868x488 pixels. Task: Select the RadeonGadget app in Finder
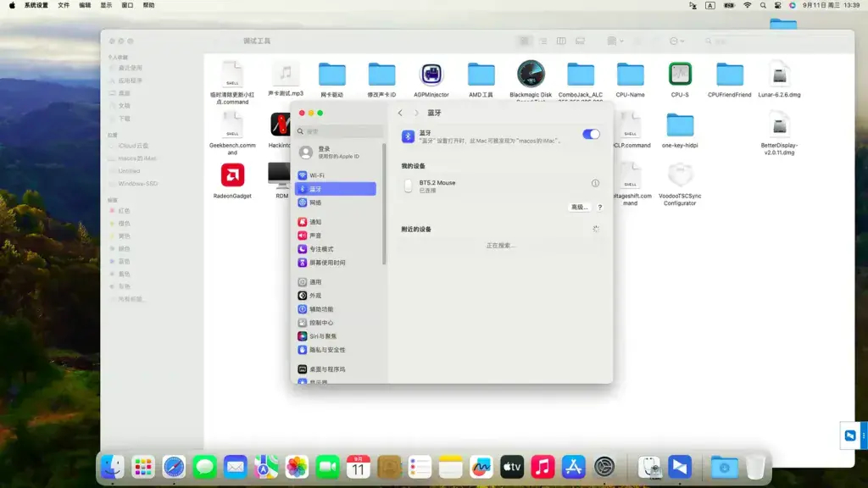click(232, 175)
